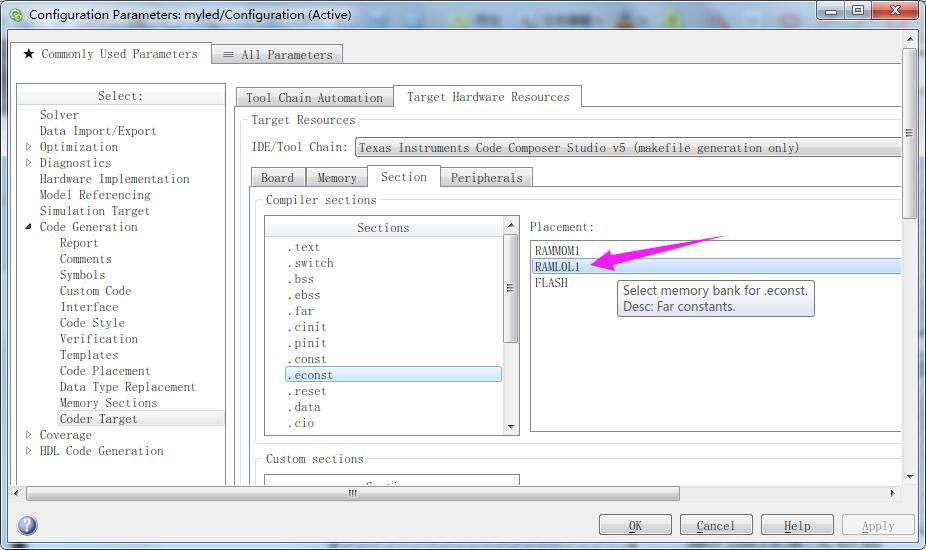Switch to the All Parameters tab
Image resolution: width=926 pixels, height=550 pixels.
pyautogui.click(x=278, y=55)
